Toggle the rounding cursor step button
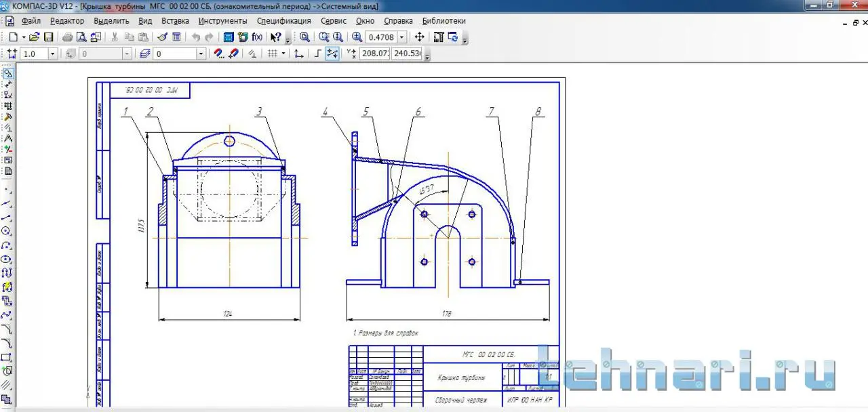The height and width of the screenshot is (412, 868). (332, 54)
